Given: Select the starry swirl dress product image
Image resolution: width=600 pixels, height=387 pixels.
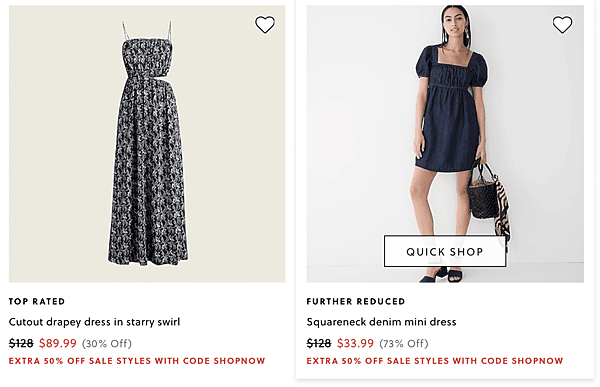Looking at the screenshot, I should (x=147, y=144).
